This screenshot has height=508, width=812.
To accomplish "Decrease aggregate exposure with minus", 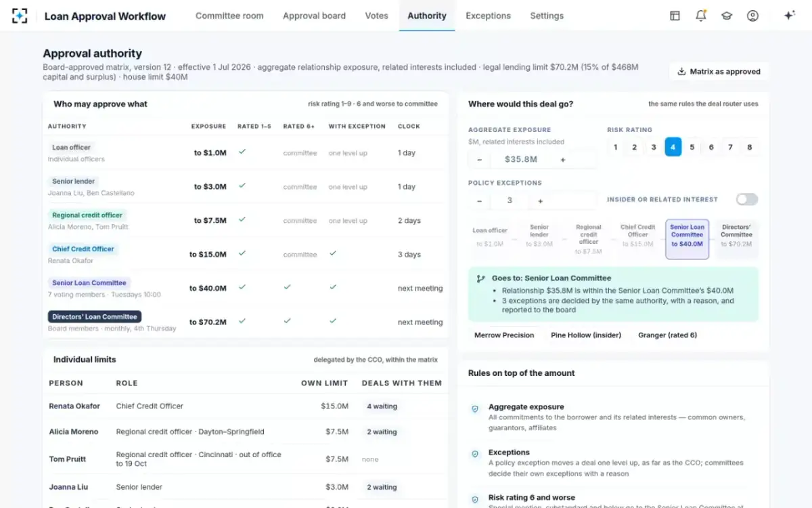I will click(x=480, y=159).
